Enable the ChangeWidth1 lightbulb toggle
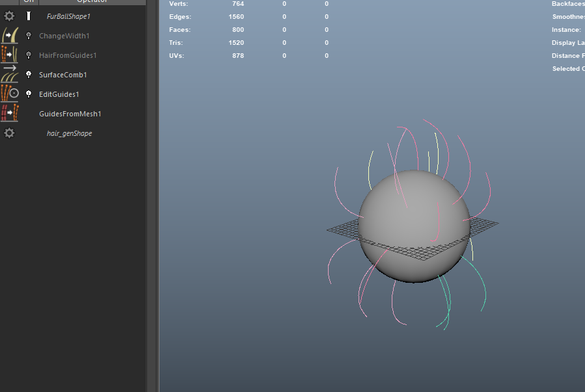 coord(29,36)
